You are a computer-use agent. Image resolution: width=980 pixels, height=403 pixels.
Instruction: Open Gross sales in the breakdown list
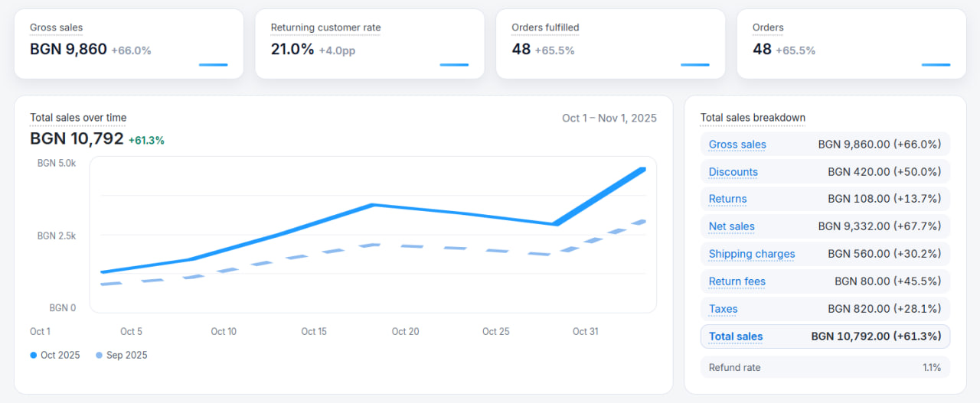pos(737,145)
